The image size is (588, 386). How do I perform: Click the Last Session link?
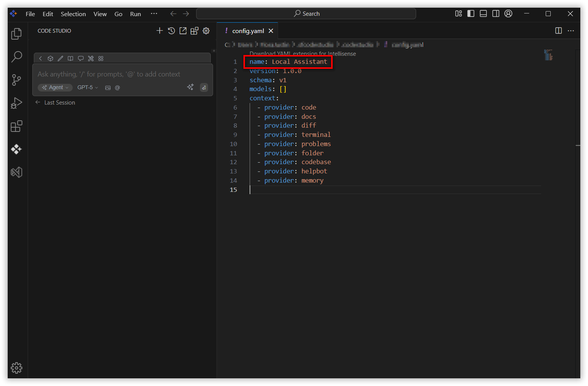[x=59, y=103]
